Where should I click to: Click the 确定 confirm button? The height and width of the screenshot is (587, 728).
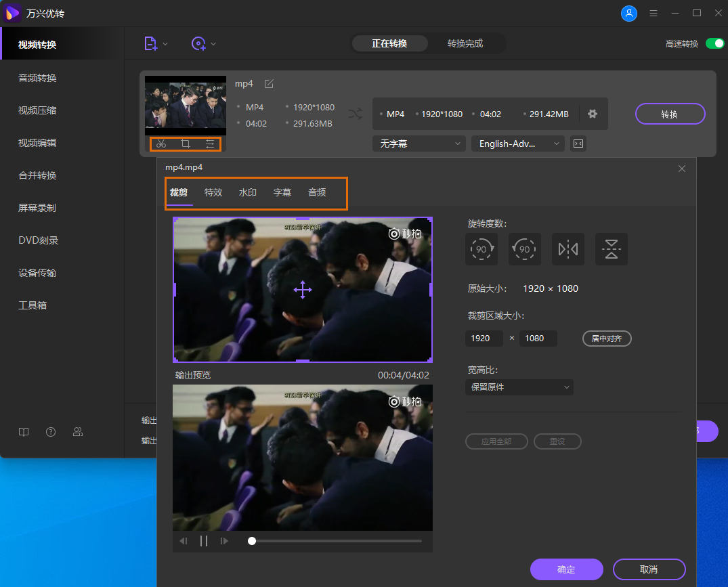tap(566, 569)
